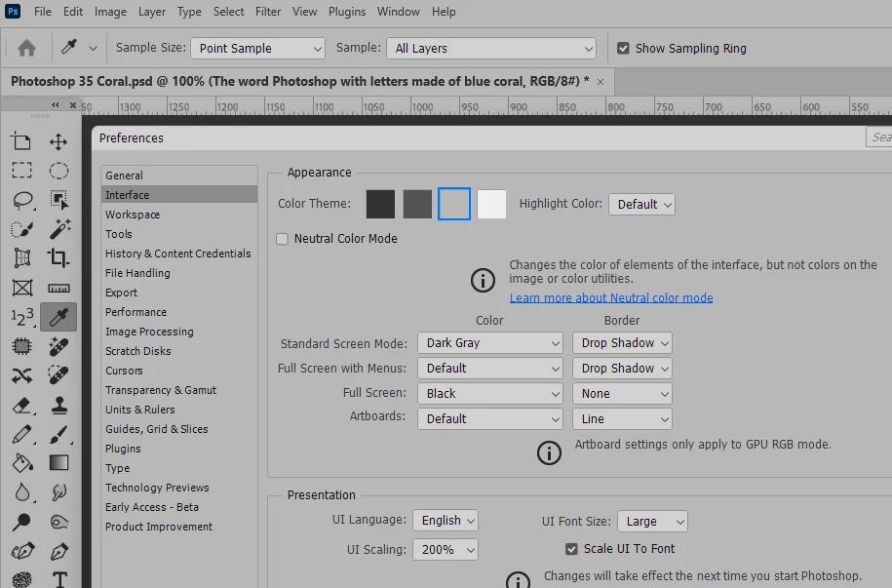Open the Highlight Color dropdown
Viewport: 892px width, 588px height.
[641, 205]
